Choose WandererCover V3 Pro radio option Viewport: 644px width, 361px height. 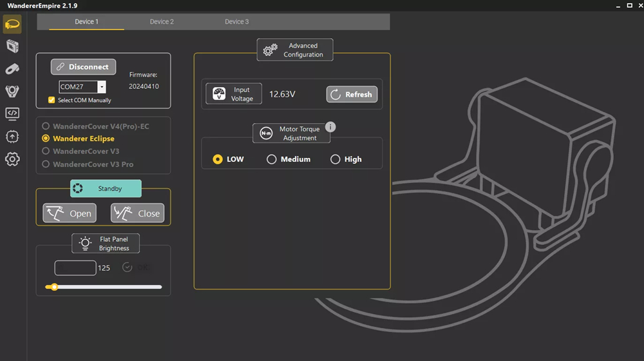(46, 164)
